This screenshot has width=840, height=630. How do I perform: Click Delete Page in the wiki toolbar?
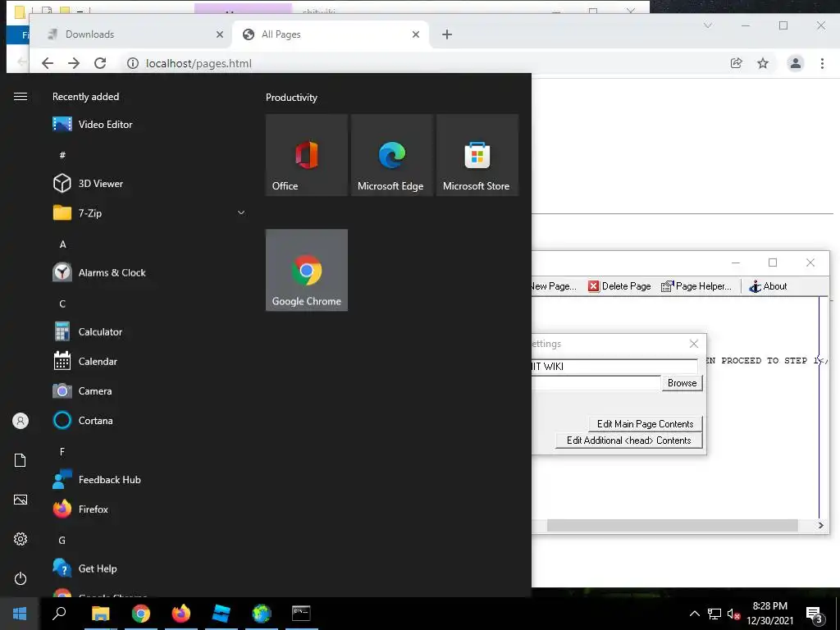coord(620,286)
